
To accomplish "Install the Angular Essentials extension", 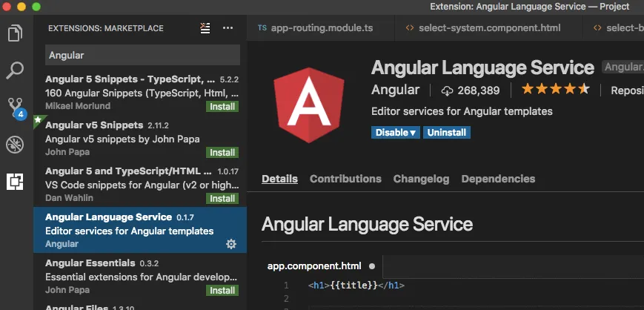I will click(222, 290).
